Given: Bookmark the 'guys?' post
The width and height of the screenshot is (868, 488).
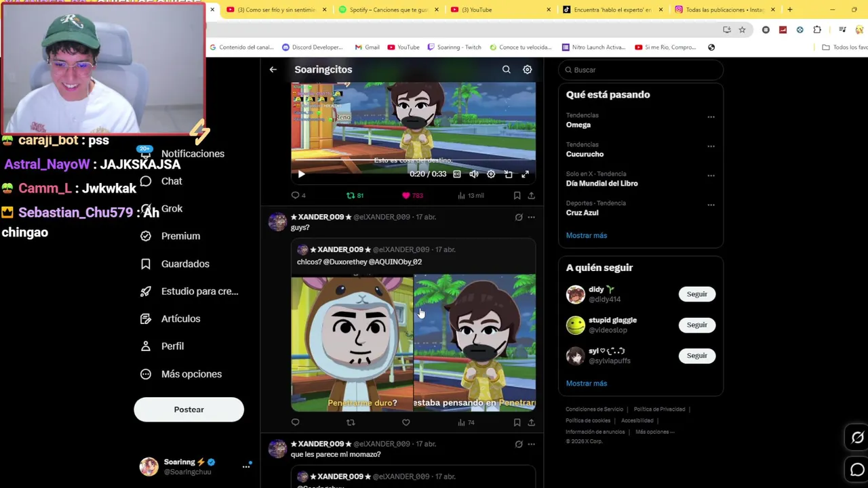Looking at the screenshot, I should (517, 422).
